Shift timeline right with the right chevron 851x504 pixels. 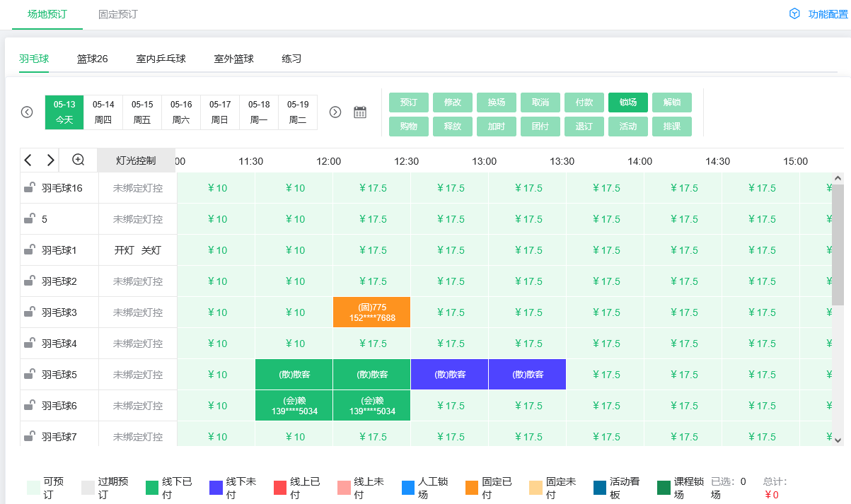50,160
